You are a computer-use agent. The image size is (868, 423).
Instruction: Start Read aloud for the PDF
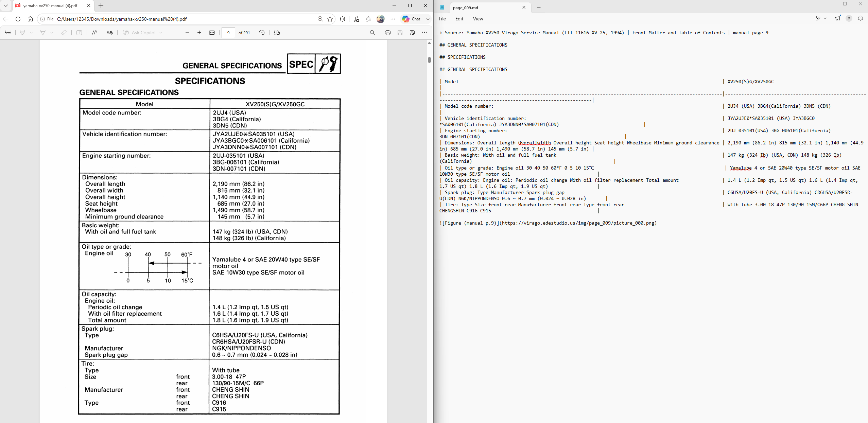click(94, 33)
